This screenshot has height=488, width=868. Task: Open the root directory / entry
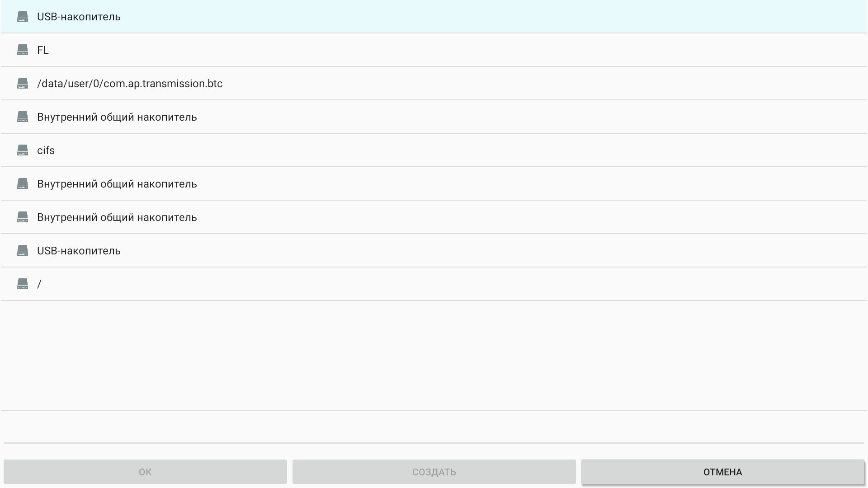pos(39,284)
